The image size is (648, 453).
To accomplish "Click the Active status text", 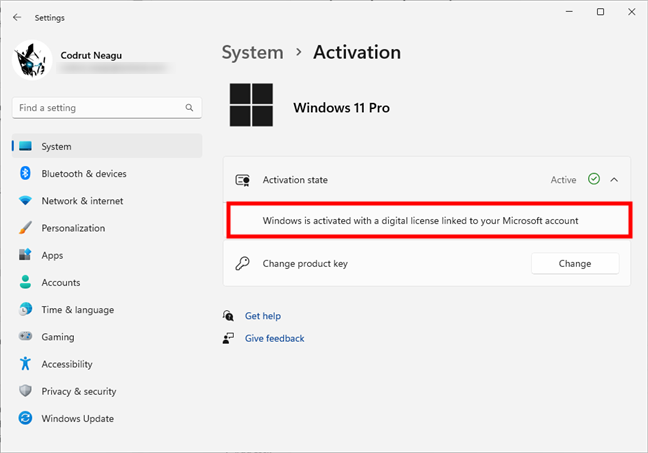I will (563, 180).
